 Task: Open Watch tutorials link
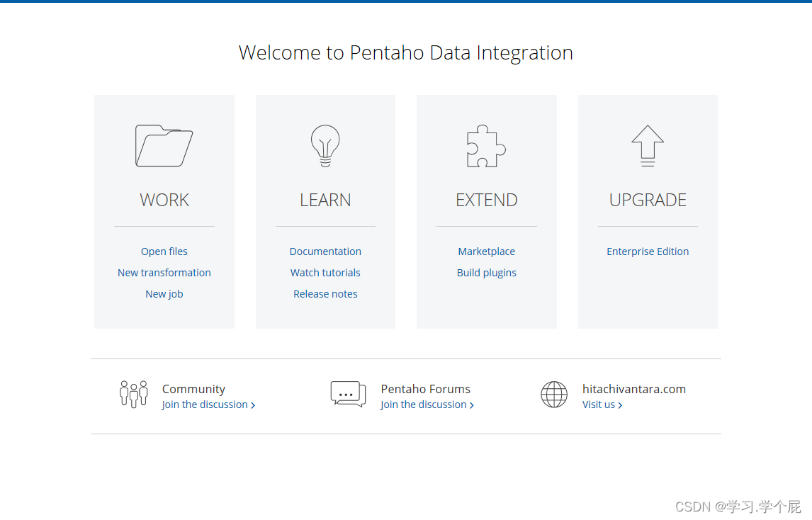pos(325,273)
